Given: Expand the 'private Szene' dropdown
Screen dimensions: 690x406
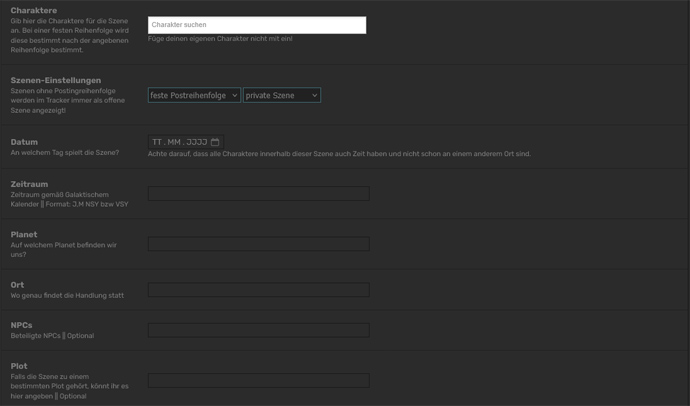Looking at the screenshot, I should [x=282, y=95].
